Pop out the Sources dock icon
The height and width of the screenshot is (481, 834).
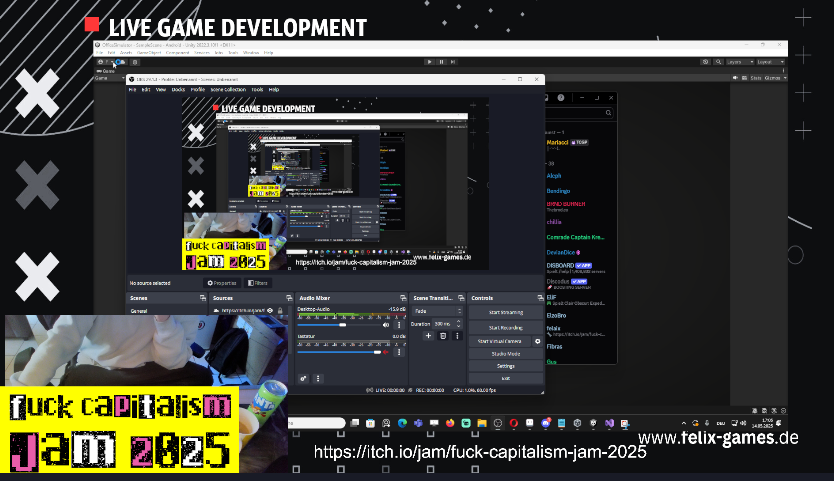[289, 298]
